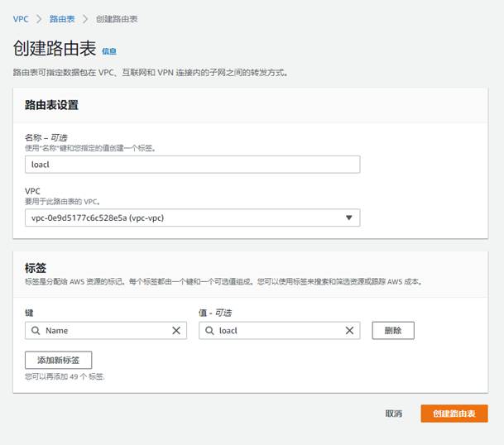504x445 pixels.
Task: Click the 路由表设置 section heading
Action: point(51,105)
